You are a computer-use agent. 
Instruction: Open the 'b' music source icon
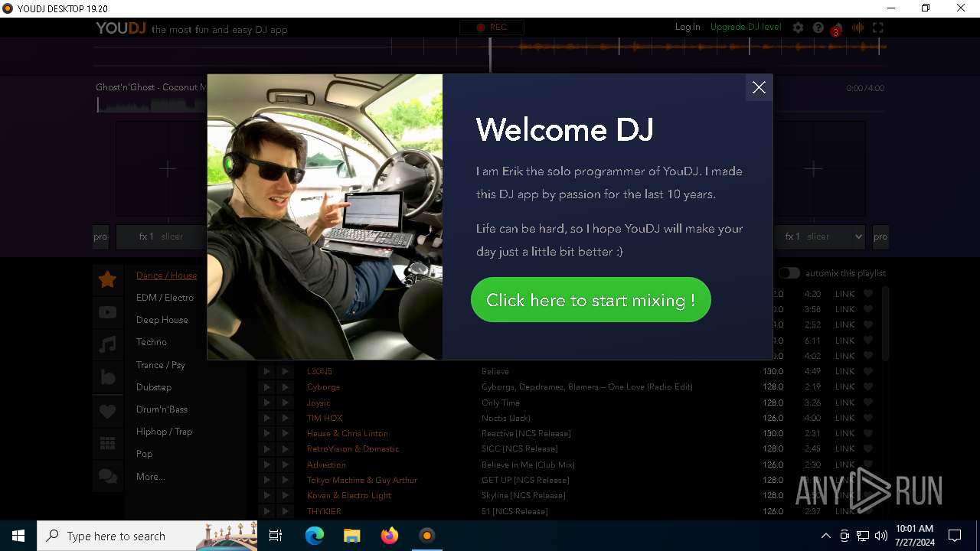(x=107, y=378)
